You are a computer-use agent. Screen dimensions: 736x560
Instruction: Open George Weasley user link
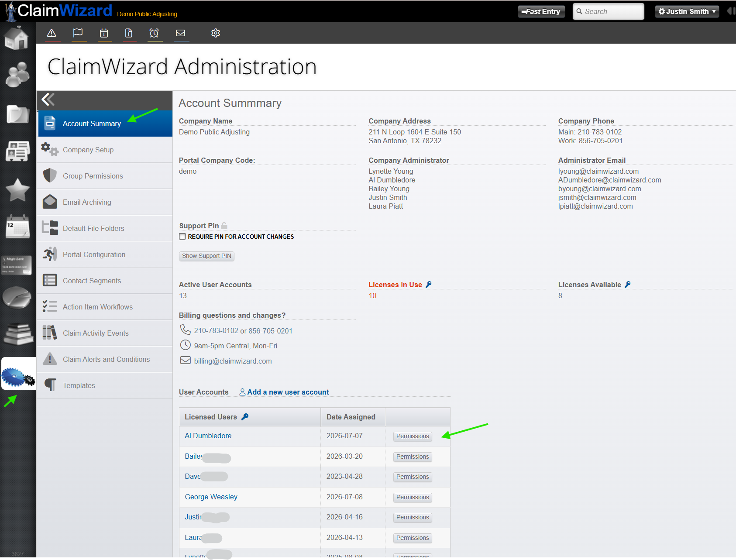[211, 497]
